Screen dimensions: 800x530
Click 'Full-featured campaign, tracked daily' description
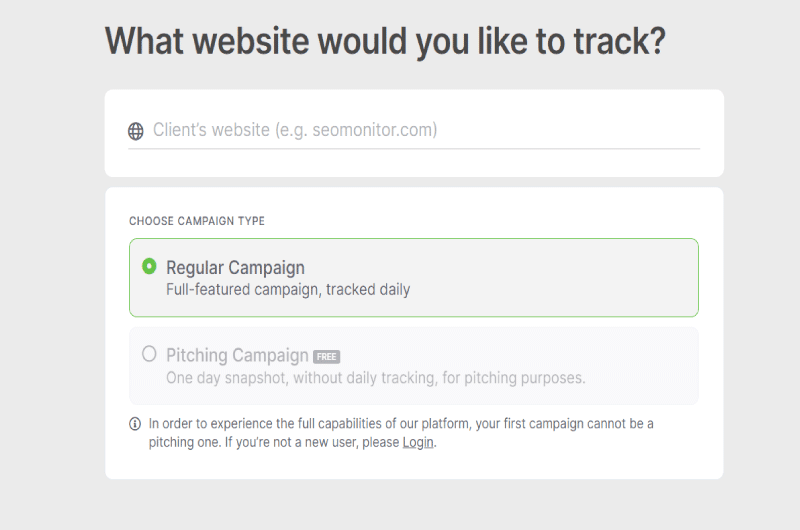(x=288, y=290)
